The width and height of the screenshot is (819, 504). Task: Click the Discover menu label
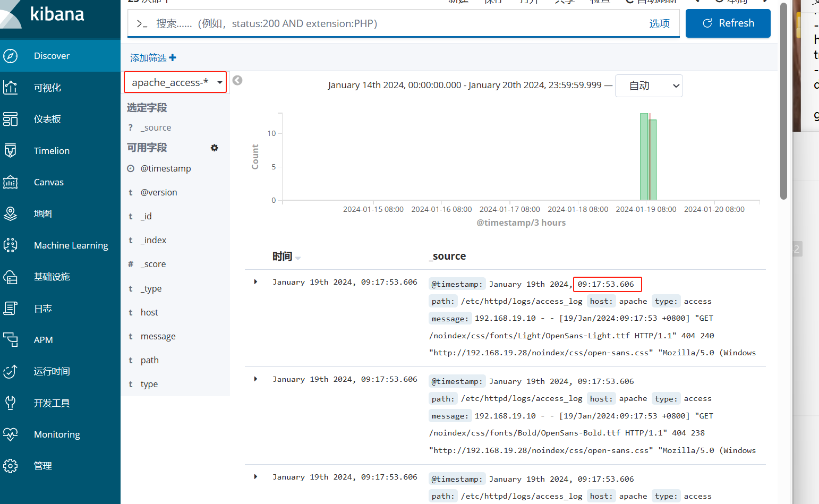coord(52,56)
